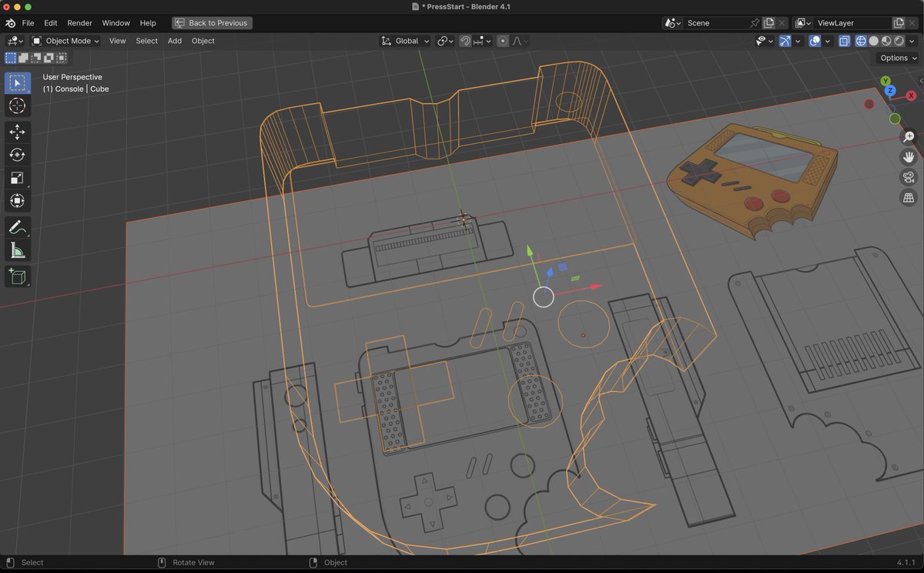Click the ViewLayer name field
The height and width of the screenshot is (573, 924).
tap(853, 23)
